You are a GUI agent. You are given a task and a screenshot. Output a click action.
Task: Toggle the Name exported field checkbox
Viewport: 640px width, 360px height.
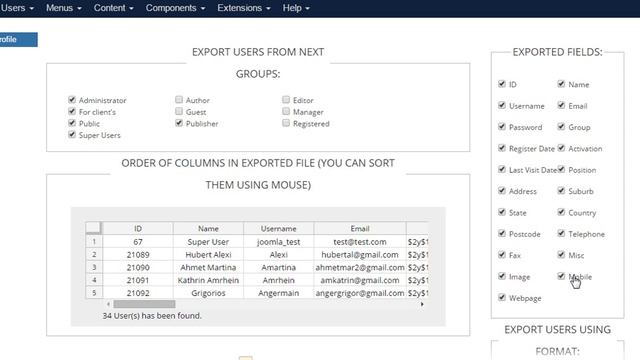point(561,84)
